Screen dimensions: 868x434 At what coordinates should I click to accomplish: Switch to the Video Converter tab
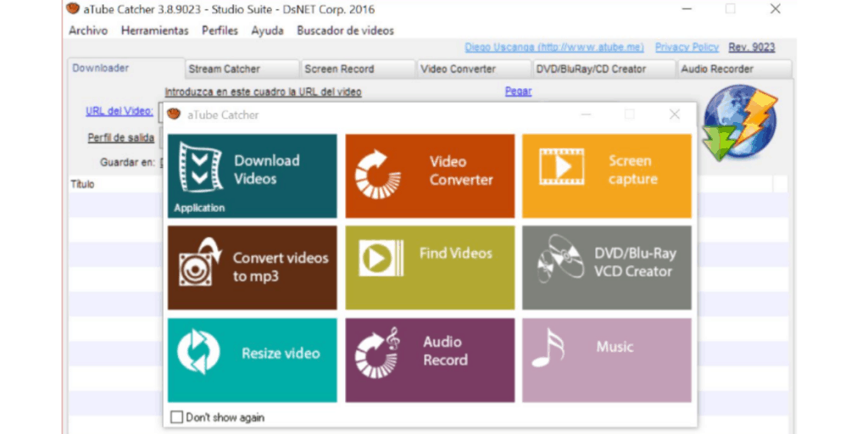point(473,70)
